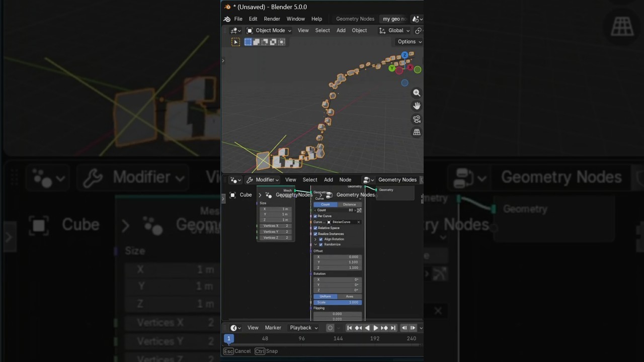Switch to the Geometry Nodes workspace tab
Screen dimensions: 644x362
click(355, 19)
